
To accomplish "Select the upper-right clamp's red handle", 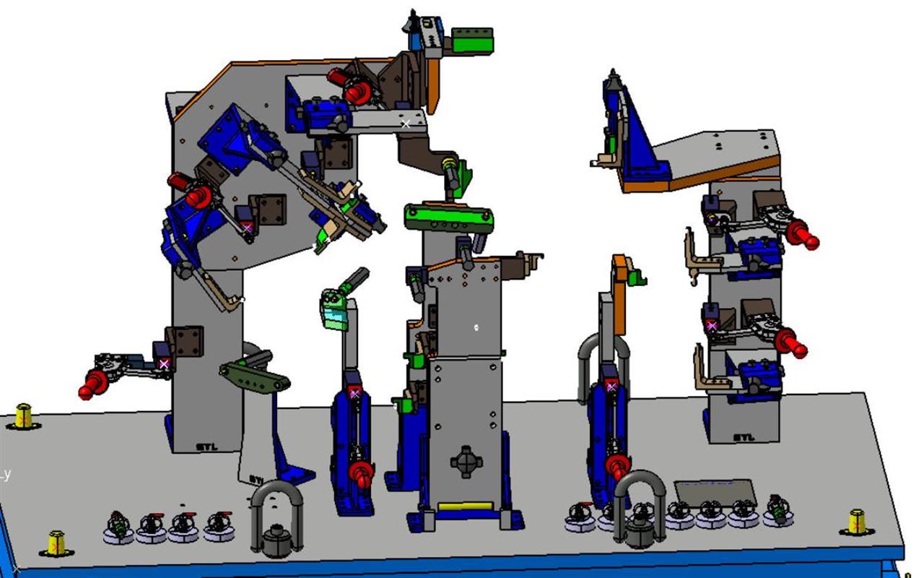I will point(802,235).
